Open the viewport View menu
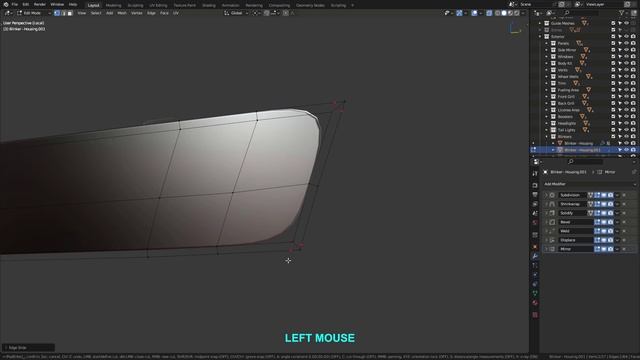The height and width of the screenshot is (360, 640). coord(82,13)
